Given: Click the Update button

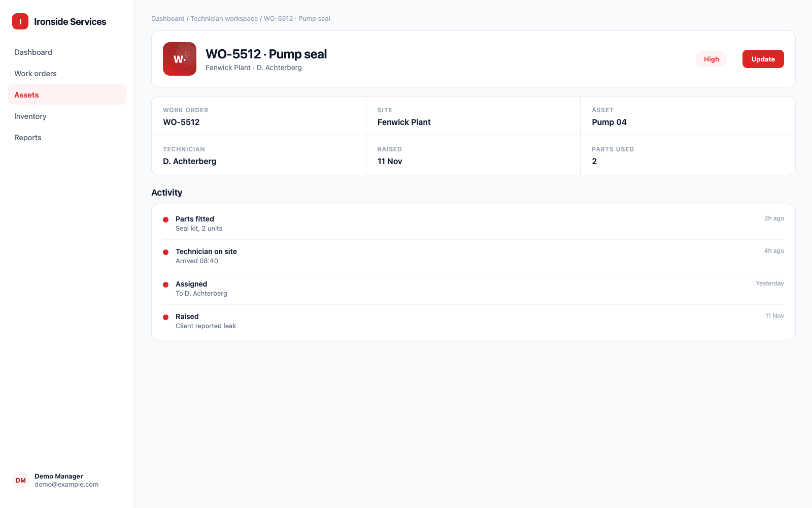Looking at the screenshot, I should 763,59.
